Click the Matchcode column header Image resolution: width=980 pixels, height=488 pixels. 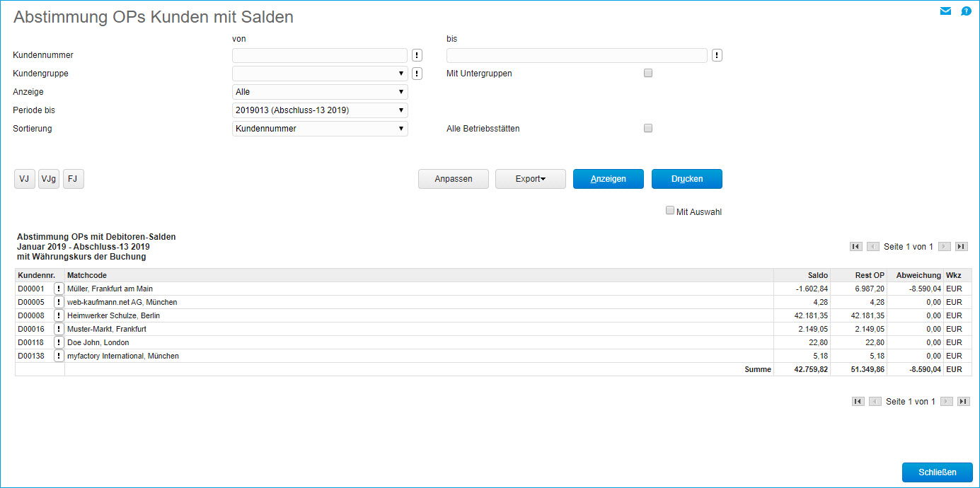420,275
